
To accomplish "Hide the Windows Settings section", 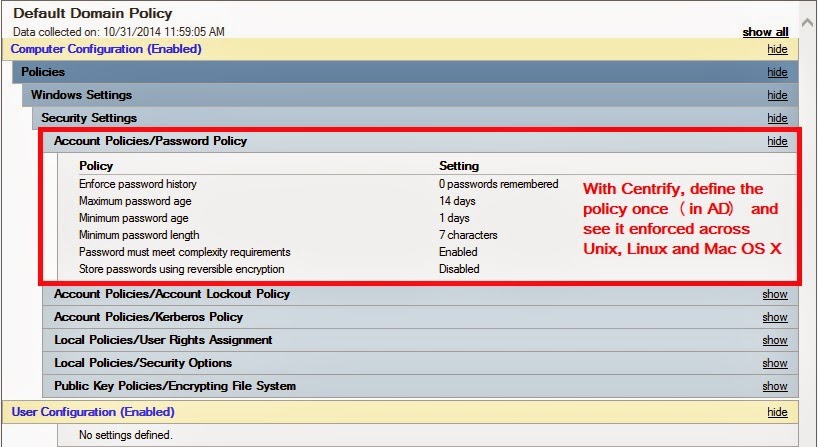I will (777, 95).
